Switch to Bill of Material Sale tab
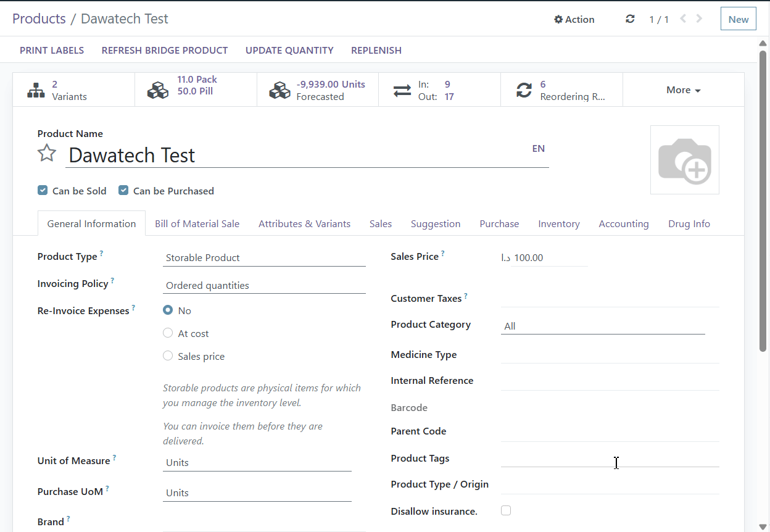Viewport: 770px width, 532px height. click(x=197, y=223)
